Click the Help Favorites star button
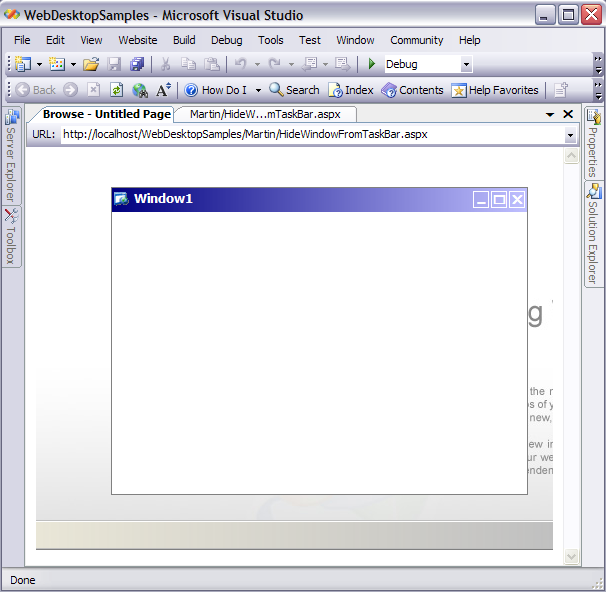This screenshot has width=606, height=592. [x=494, y=90]
